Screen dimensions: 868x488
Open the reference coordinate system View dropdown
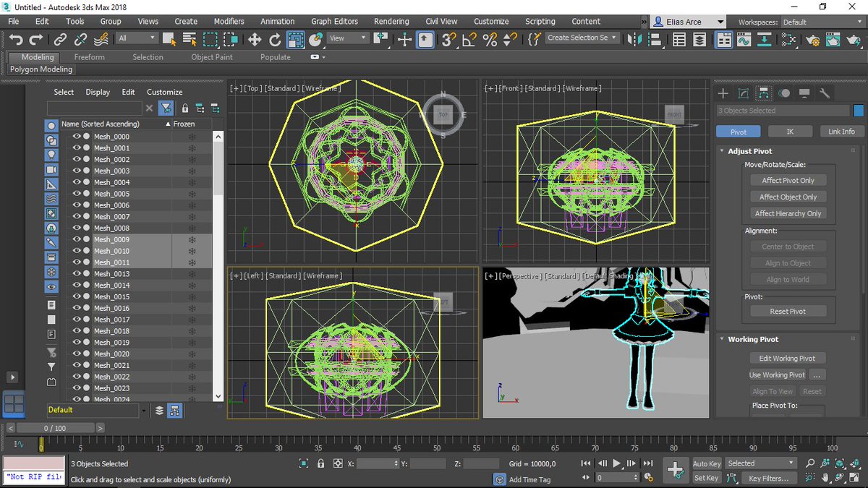coord(346,38)
